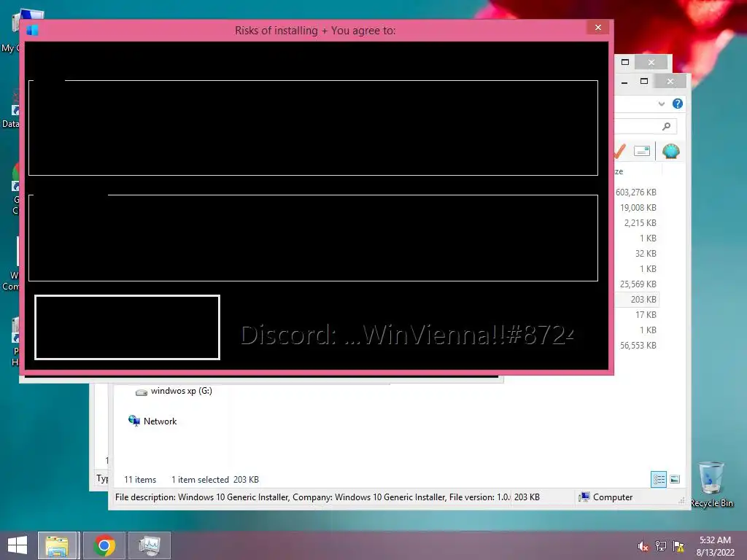The image size is (747, 560).
Task: Select the 603,276 KB file row
Action: click(635, 192)
